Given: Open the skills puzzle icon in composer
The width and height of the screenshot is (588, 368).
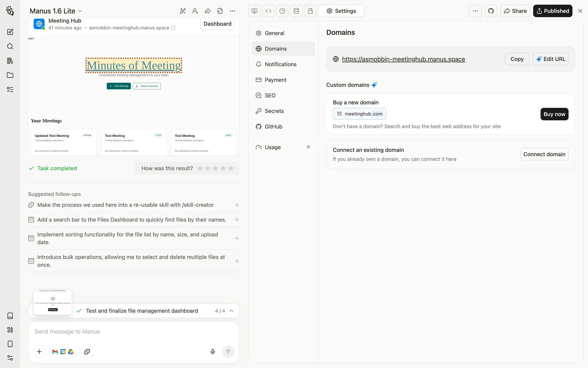Looking at the screenshot, I should (87, 351).
